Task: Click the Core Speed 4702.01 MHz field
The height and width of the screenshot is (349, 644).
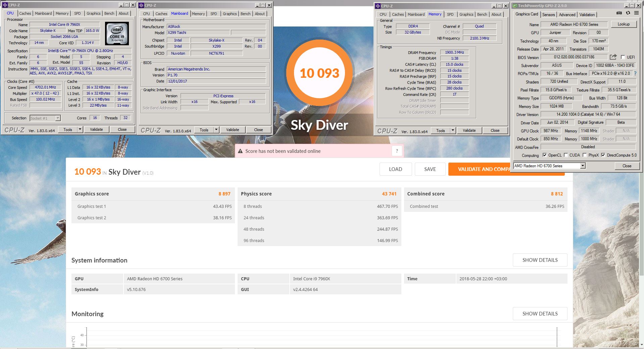Action: pyautogui.click(x=45, y=87)
